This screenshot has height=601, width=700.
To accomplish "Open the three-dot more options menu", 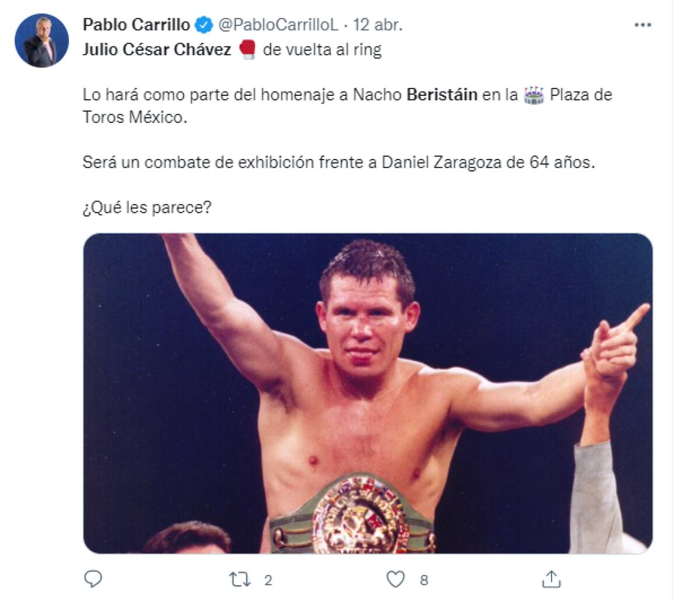I will pyautogui.click(x=642, y=25).
